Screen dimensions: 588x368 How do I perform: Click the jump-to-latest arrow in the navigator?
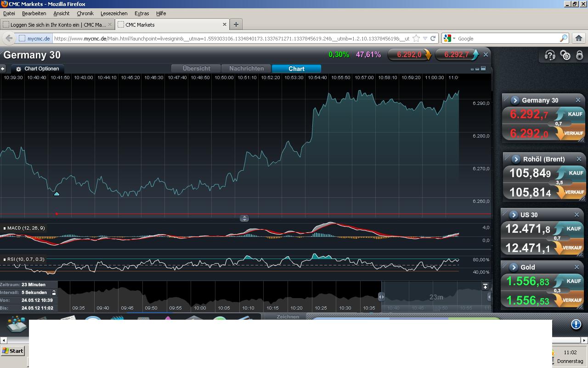485,286
